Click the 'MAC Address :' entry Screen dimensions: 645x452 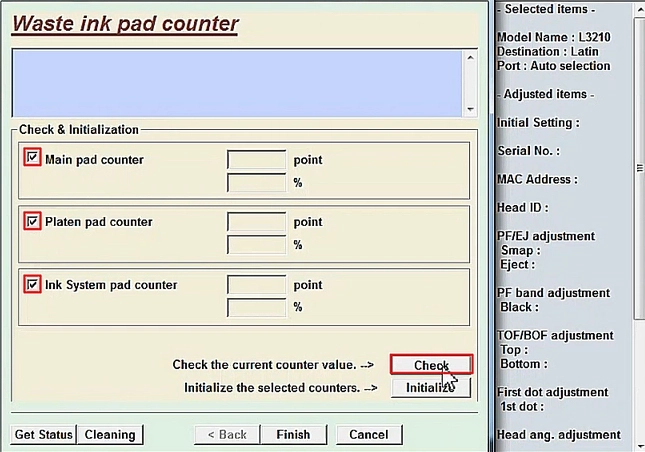click(x=537, y=179)
